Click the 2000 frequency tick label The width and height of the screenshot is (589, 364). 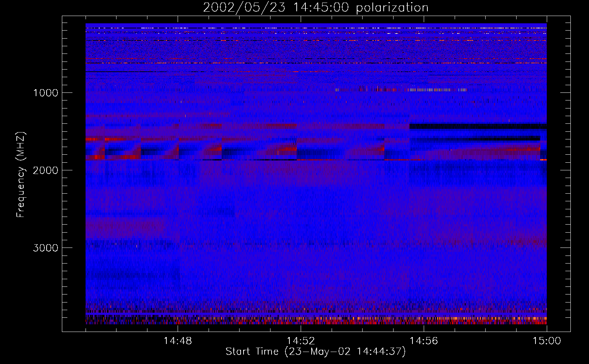[46, 170]
